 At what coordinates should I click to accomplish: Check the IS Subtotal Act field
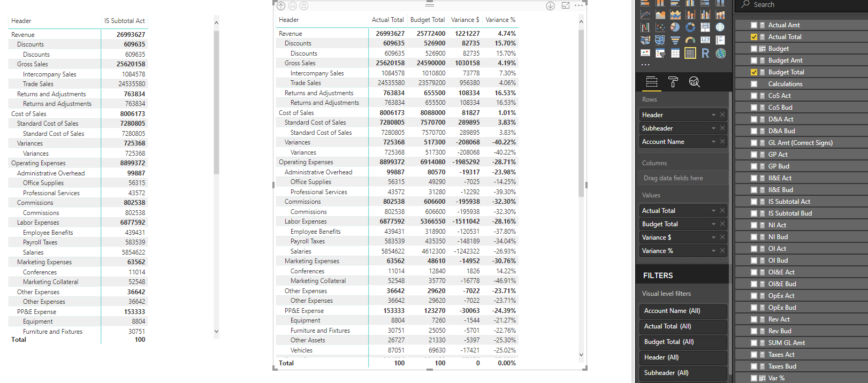tap(754, 202)
